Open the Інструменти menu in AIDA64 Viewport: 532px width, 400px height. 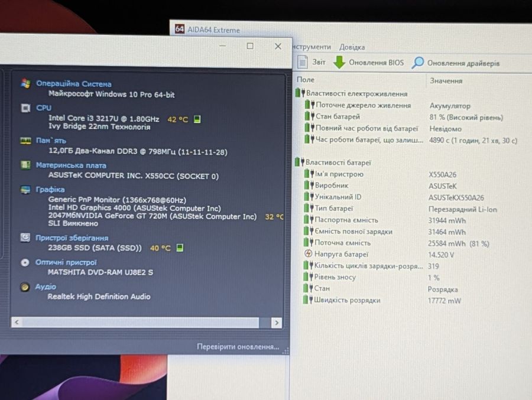[x=312, y=47]
